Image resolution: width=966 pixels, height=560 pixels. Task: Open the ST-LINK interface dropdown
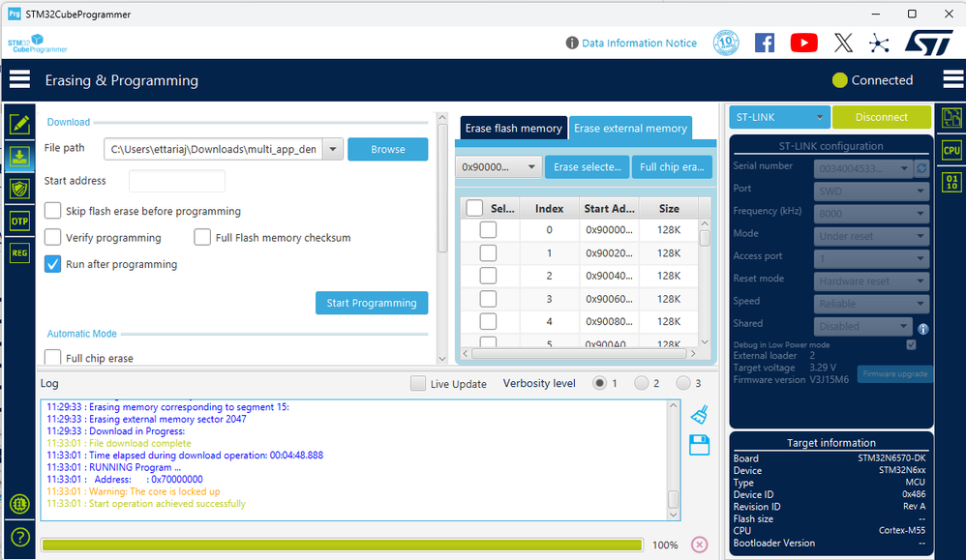point(779,117)
